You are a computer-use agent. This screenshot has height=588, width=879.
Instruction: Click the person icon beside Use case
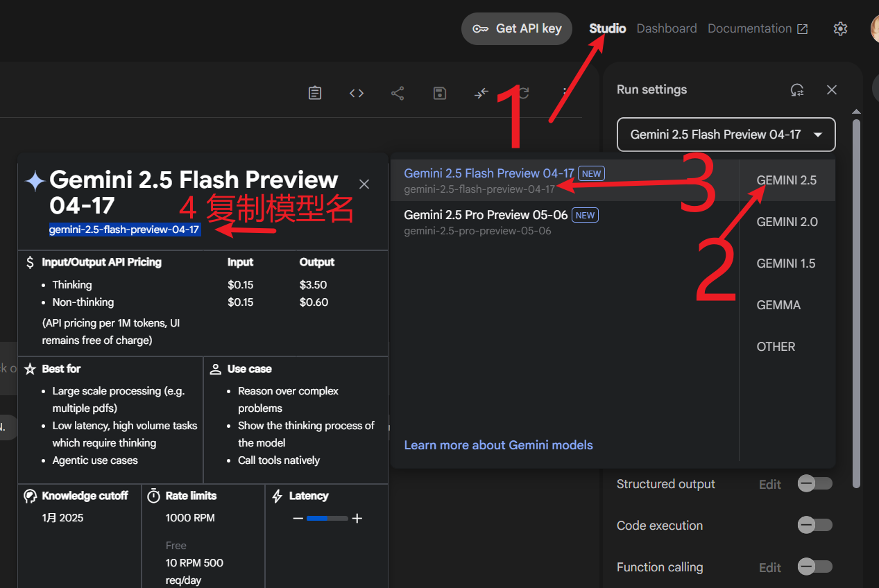216,369
